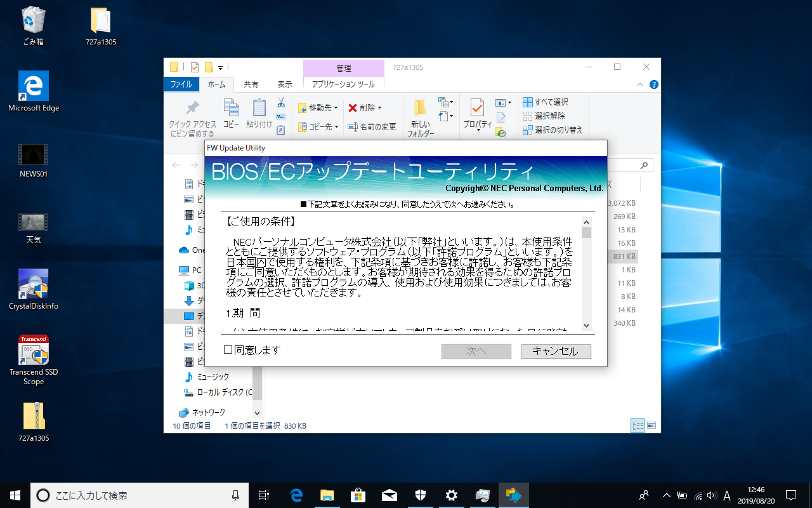812x508 pixels.
Task: Open the quick access toolbar customize dropdown
Action: point(220,67)
